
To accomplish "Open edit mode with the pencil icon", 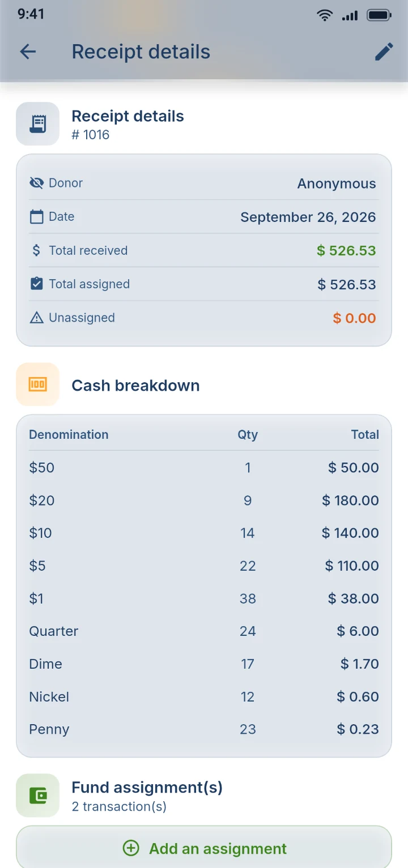I will coord(384,52).
